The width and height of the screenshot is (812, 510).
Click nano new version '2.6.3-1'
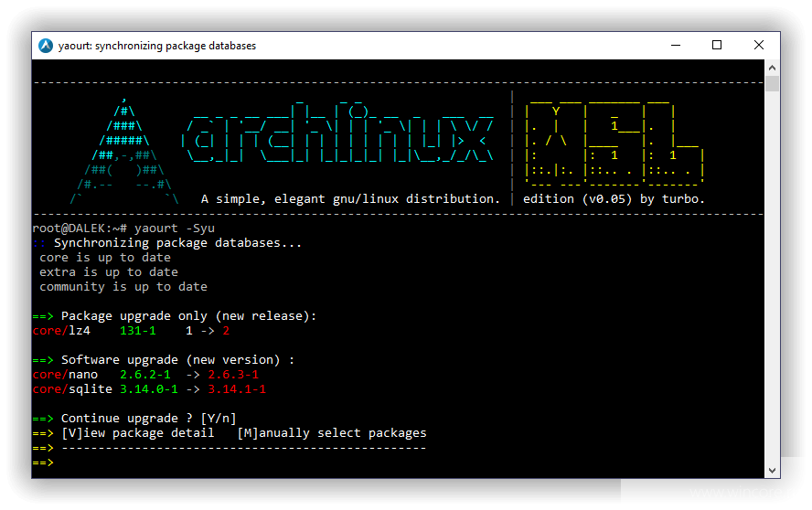tap(233, 375)
